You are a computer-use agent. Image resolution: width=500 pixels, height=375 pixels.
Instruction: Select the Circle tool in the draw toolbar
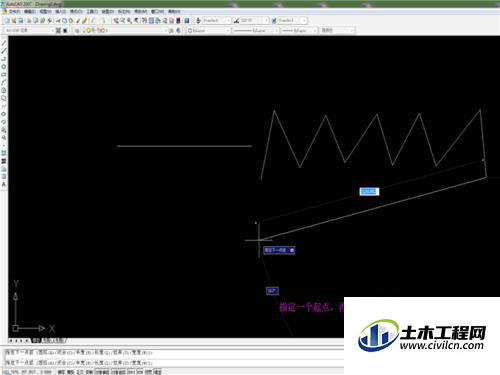coord(4,90)
